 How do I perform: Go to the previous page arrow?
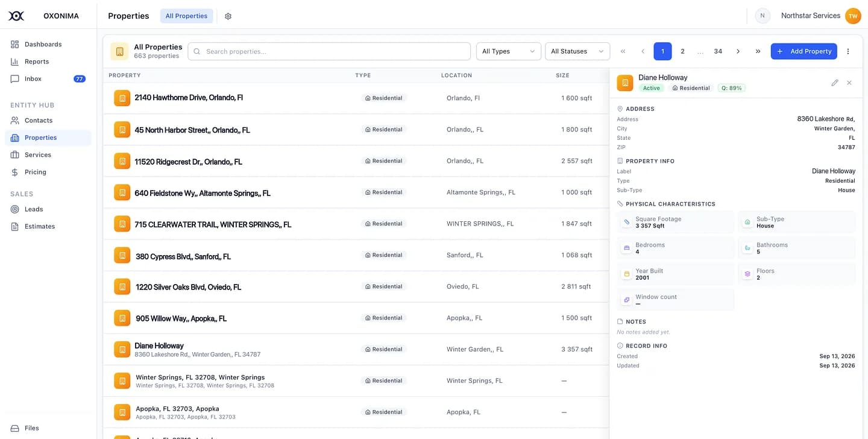click(x=643, y=51)
